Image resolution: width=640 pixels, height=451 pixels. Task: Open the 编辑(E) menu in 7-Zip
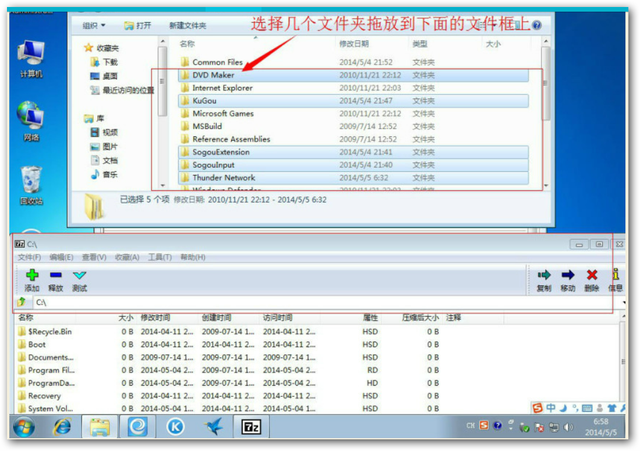[x=62, y=258]
